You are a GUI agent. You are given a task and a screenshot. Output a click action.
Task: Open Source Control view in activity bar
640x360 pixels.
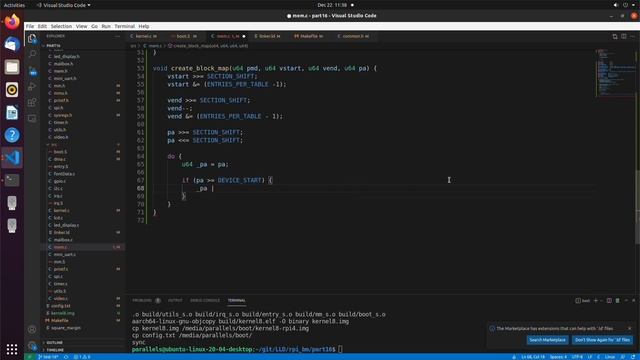point(32,71)
